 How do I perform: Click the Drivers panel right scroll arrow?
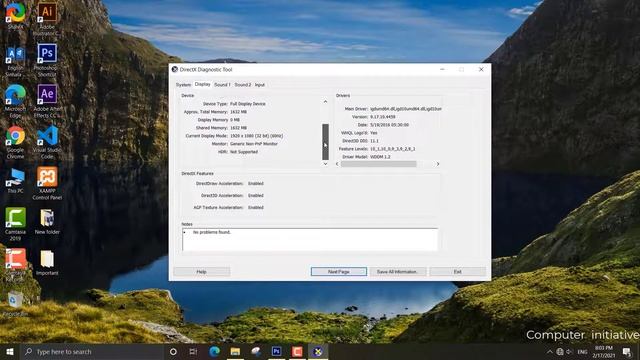[438, 164]
